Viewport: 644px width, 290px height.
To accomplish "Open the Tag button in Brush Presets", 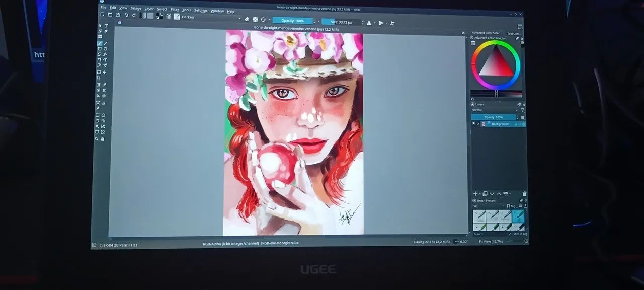I will coord(511,206).
